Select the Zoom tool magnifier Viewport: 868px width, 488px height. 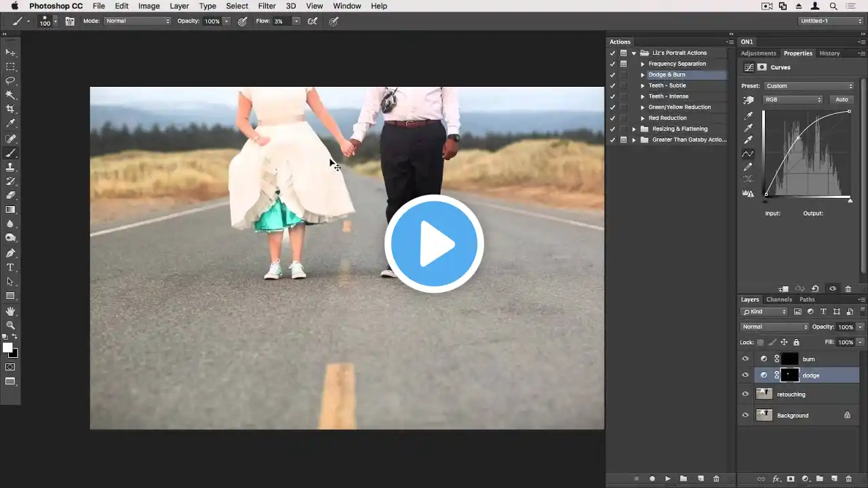(10, 325)
